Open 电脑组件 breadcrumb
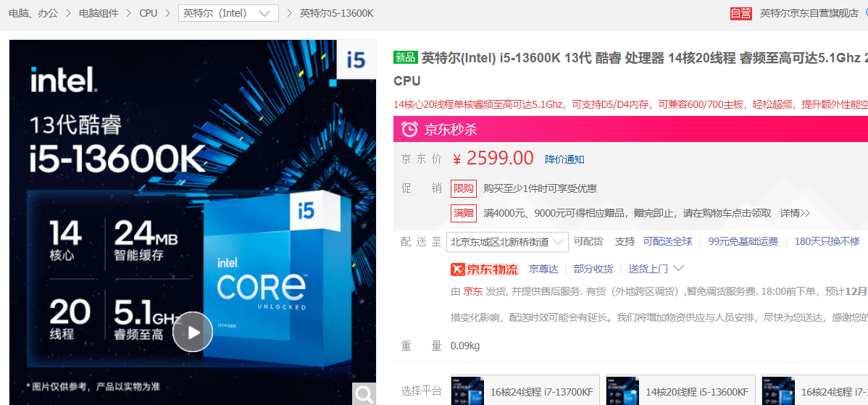This screenshot has height=405, width=868. click(99, 13)
